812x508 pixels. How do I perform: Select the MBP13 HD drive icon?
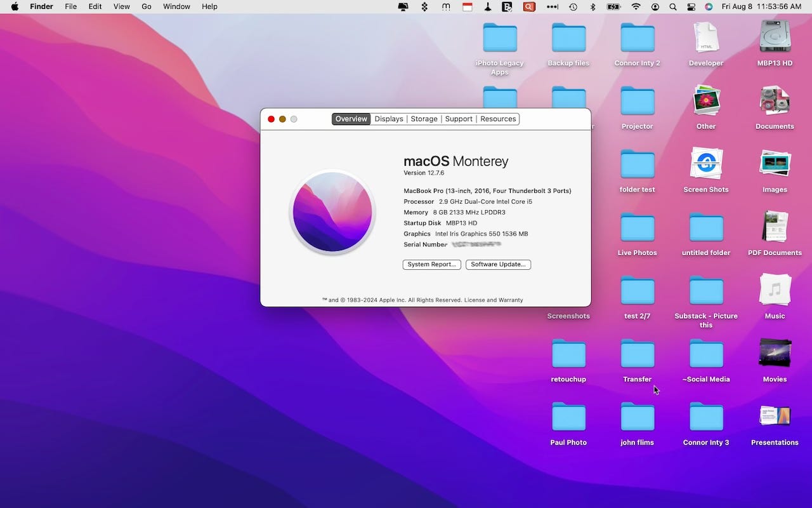775,36
